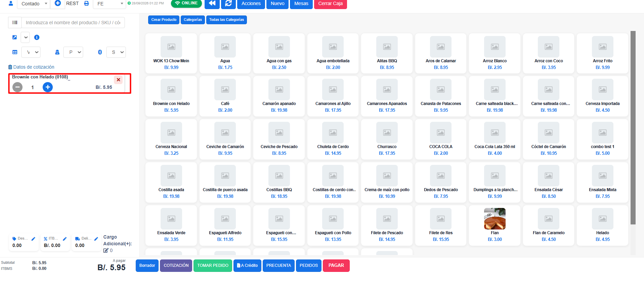This screenshot has width=644, height=284.
Task: Edit the Cargo Adicional amount
Action: (106, 250)
